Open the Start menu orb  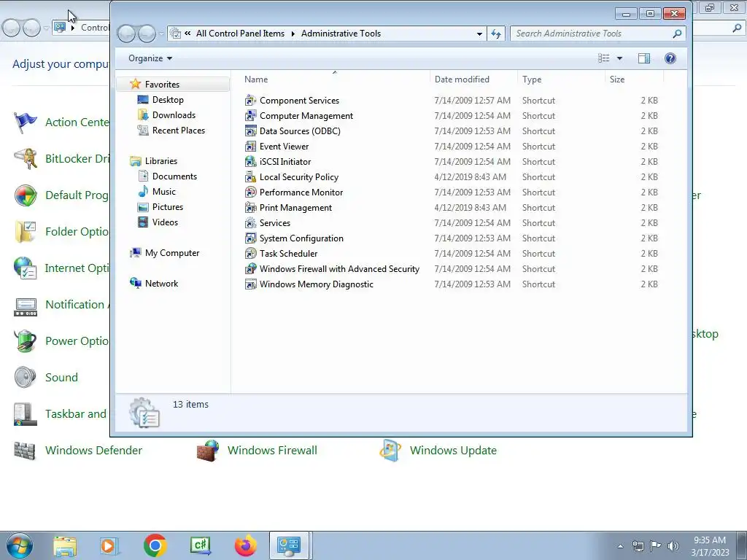(x=20, y=545)
